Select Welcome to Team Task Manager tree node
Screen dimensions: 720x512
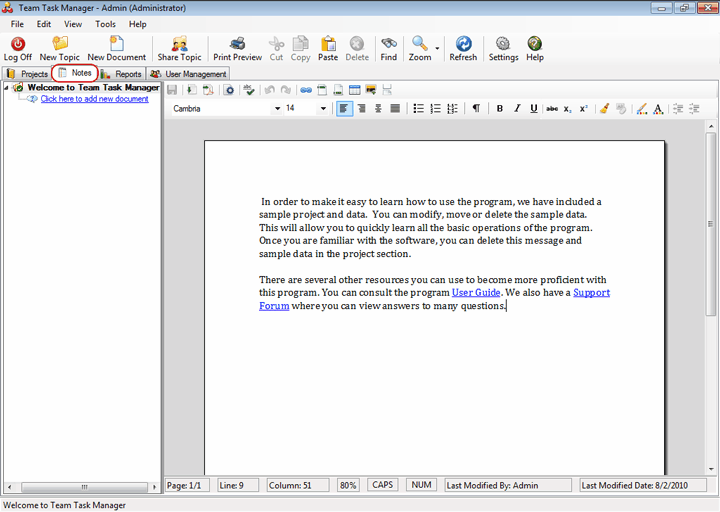tap(93, 88)
